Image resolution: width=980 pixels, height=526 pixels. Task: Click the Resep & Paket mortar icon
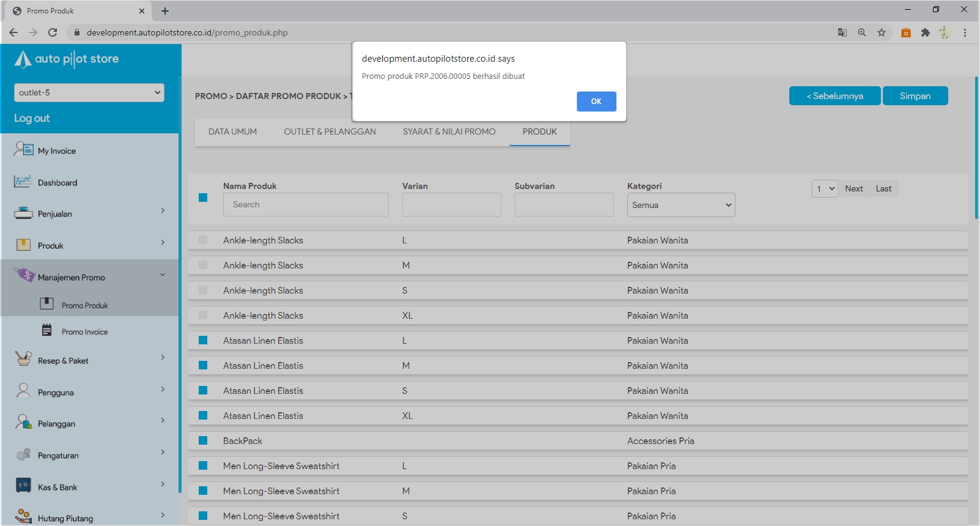[x=23, y=359]
